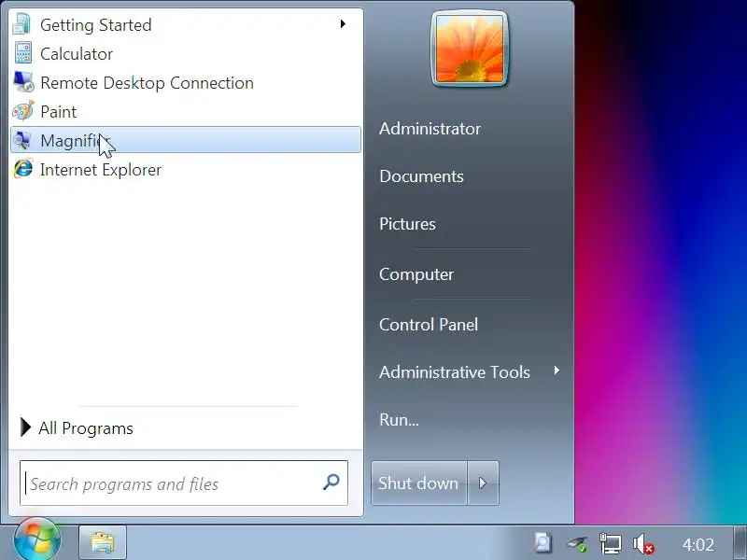Open Internet Explorer icon

pyautogui.click(x=22, y=169)
